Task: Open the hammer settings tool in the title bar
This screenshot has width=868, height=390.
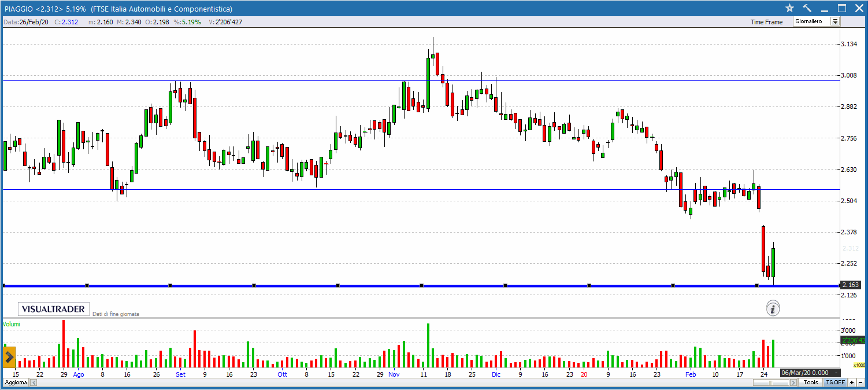Action: pos(807,8)
